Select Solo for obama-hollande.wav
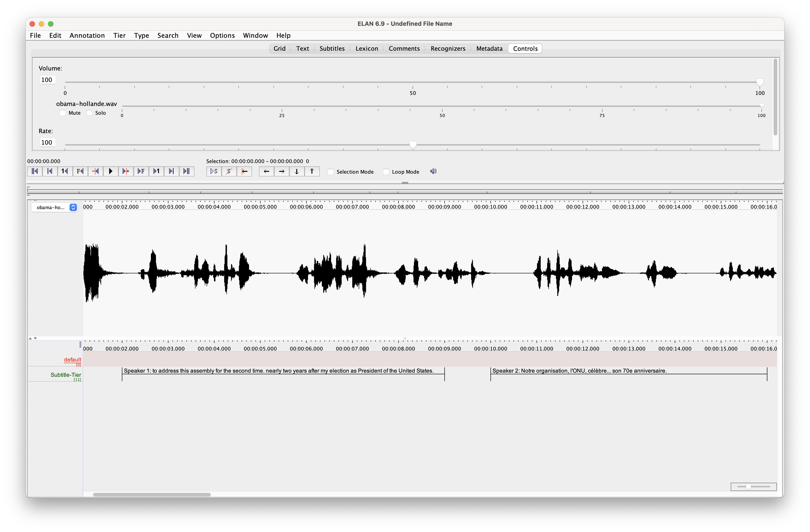Screen dimensions: 810x532 pyautogui.click(x=90, y=113)
